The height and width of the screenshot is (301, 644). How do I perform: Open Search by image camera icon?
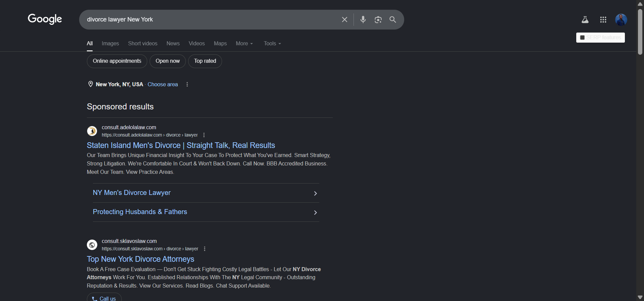click(x=378, y=19)
